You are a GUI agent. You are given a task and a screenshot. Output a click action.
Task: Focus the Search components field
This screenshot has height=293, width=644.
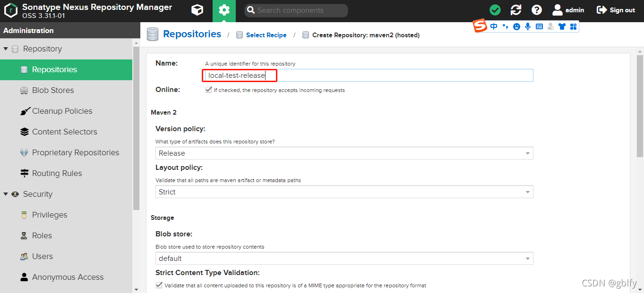(296, 10)
